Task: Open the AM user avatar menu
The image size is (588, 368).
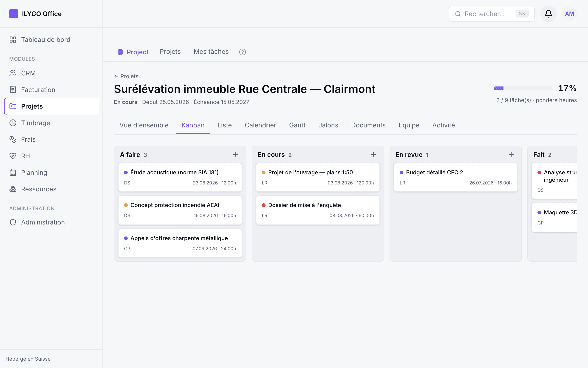Action: (x=570, y=14)
